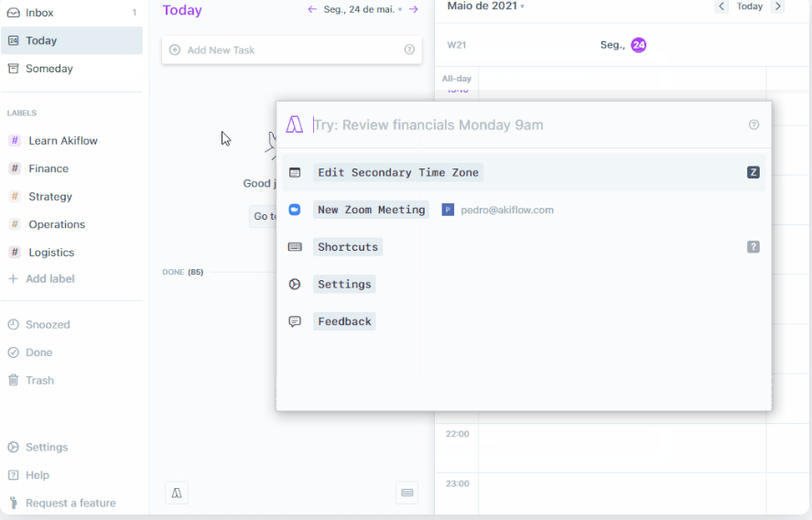Image resolution: width=812 pixels, height=520 pixels.
Task: Expand the Maio de 2021 month dropdown
Action: click(x=485, y=6)
